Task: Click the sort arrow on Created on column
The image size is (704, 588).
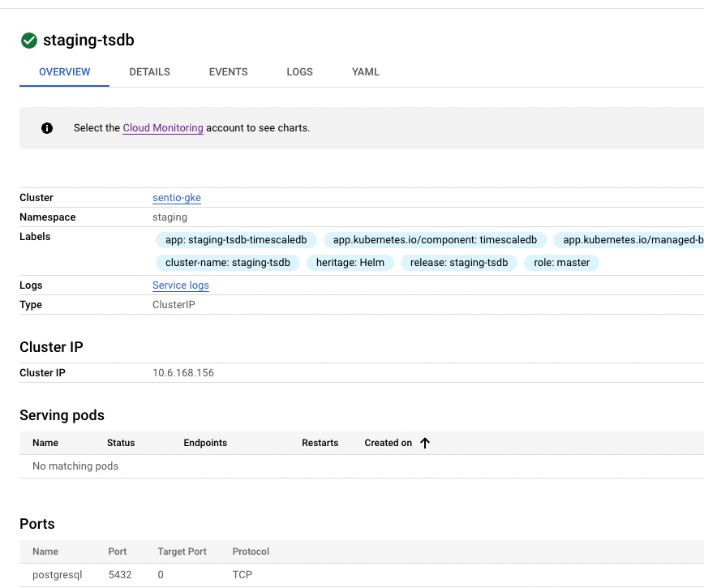Action: [x=424, y=443]
